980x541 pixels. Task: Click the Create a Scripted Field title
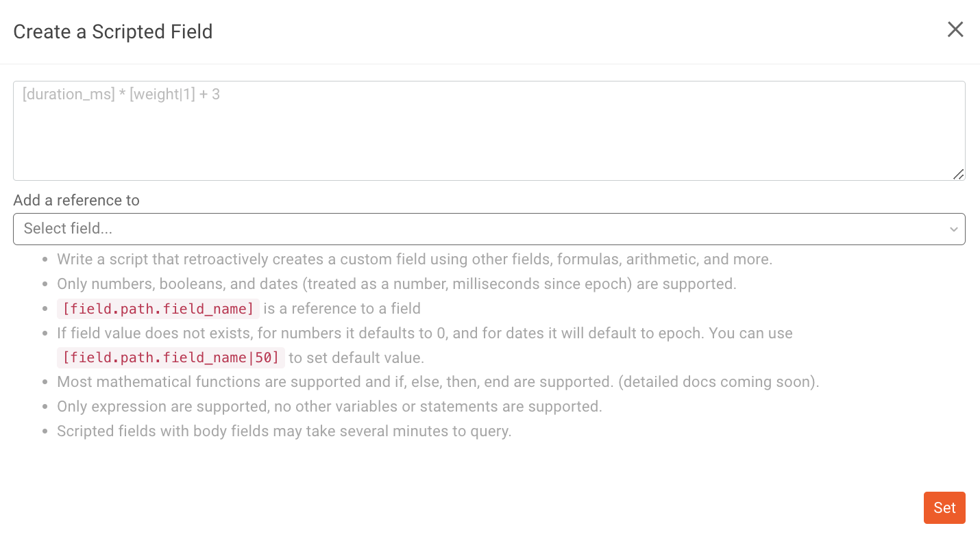pyautogui.click(x=112, y=32)
